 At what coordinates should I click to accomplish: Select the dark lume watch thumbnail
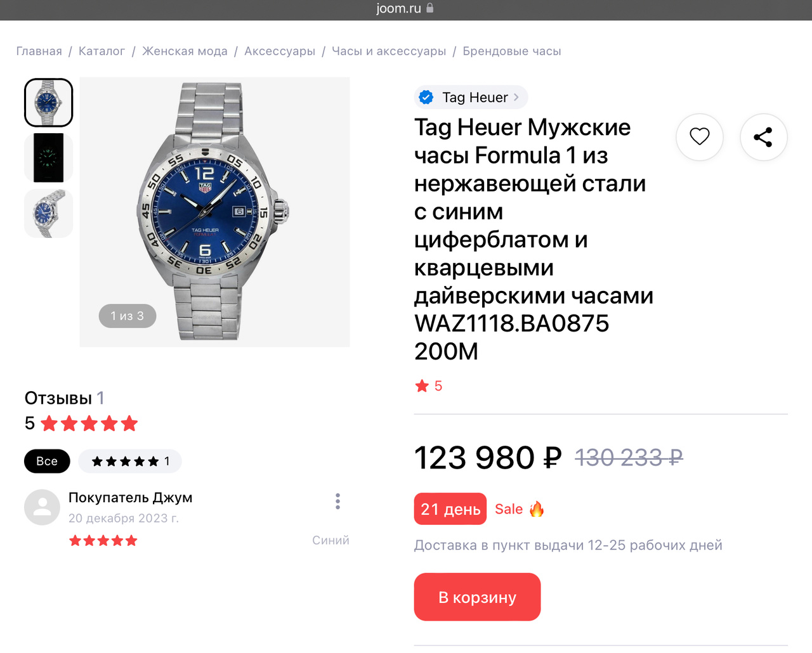48,158
